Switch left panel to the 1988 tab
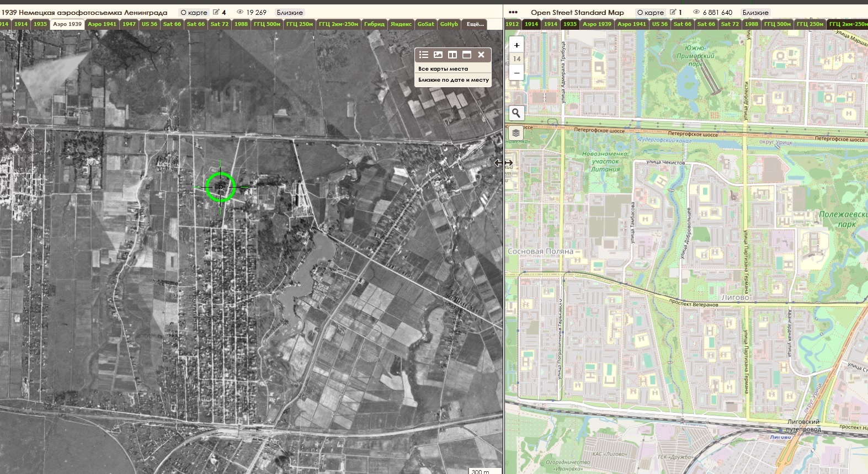 (x=241, y=24)
